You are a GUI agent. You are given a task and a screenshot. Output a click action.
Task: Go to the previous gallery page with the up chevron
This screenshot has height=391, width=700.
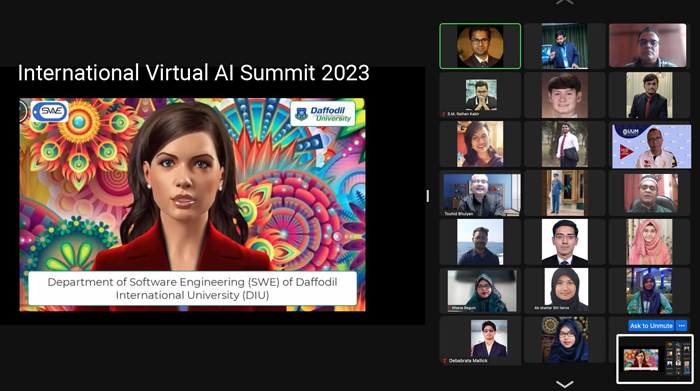coord(565,2)
